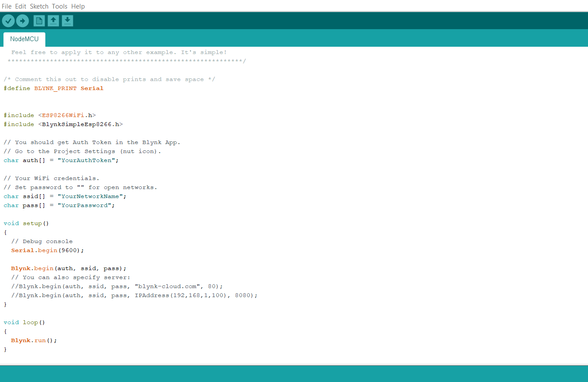Viewport: 588px width, 382px height.
Task: Click the commented blynk-cloud.com line
Action: click(x=117, y=286)
